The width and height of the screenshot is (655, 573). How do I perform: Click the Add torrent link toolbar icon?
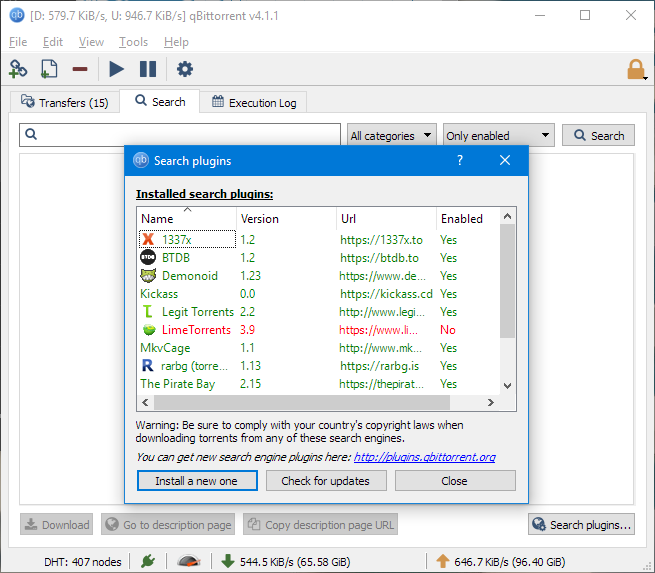(x=18, y=69)
